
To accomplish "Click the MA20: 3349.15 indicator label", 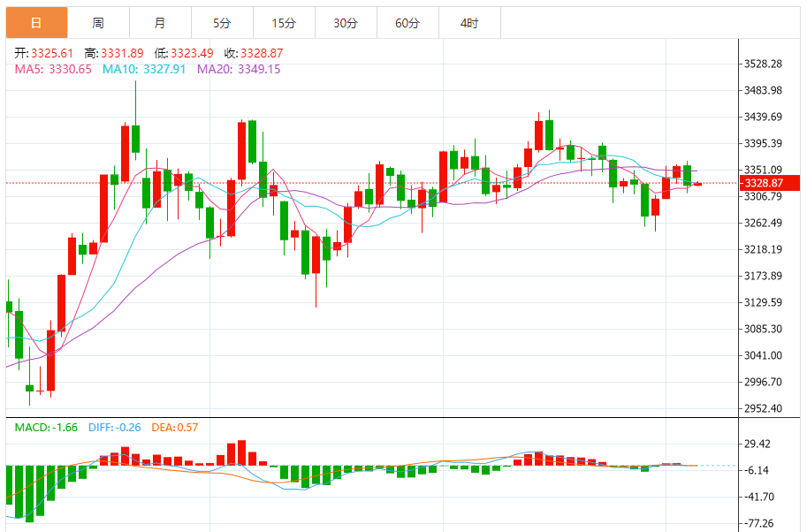I will click(x=239, y=69).
